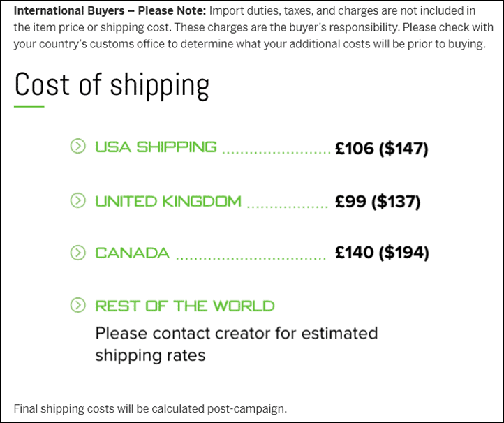Click the green underline below the heading
Image resolution: width=504 pixels, height=423 pixels.
click(x=29, y=107)
